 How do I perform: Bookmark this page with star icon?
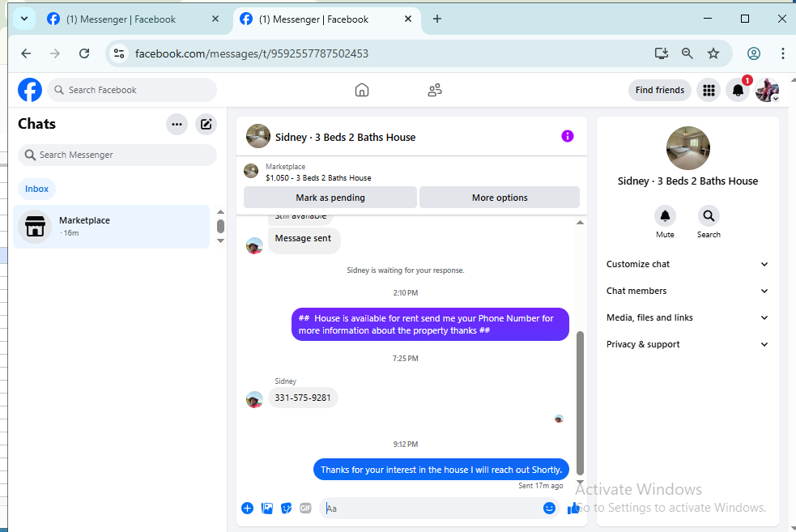[x=713, y=53]
